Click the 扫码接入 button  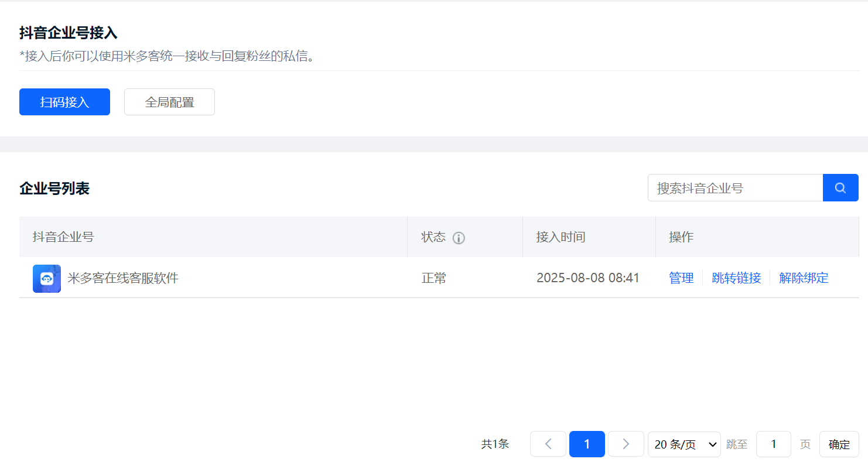(64, 102)
